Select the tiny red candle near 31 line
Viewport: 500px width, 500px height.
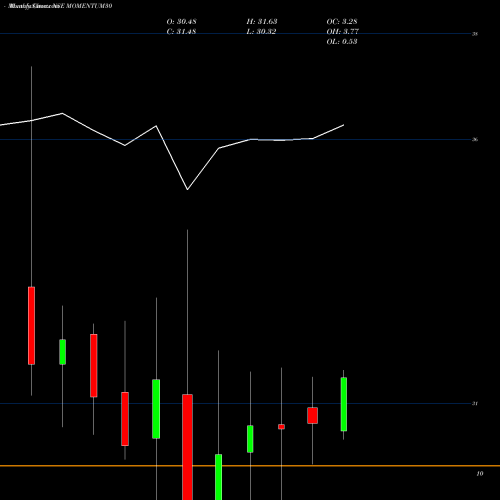(281, 427)
